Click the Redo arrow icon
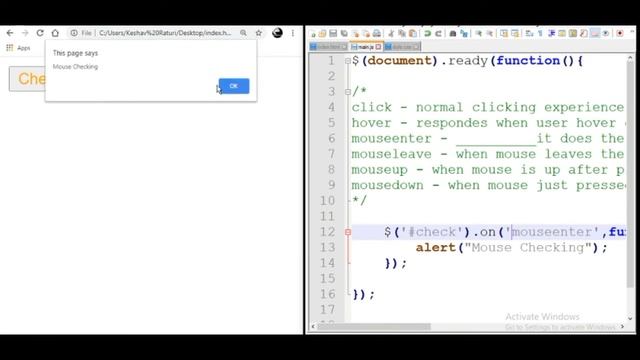The image size is (640, 360). pyautogui.click(x=438, y=33)
